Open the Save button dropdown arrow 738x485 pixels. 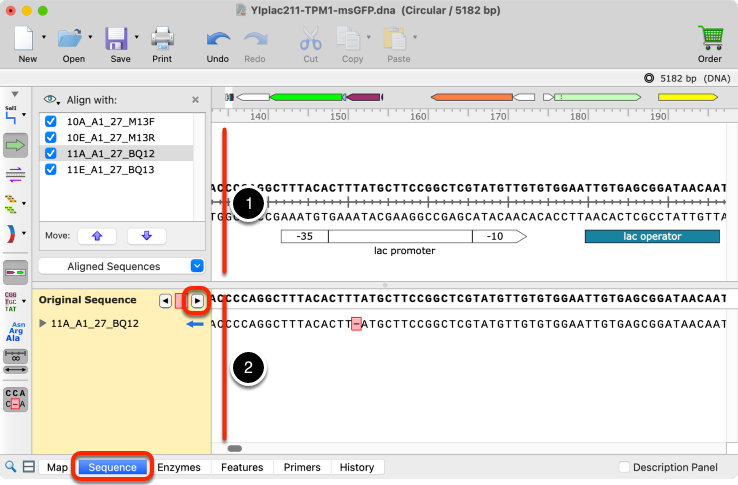click(137, 37)
